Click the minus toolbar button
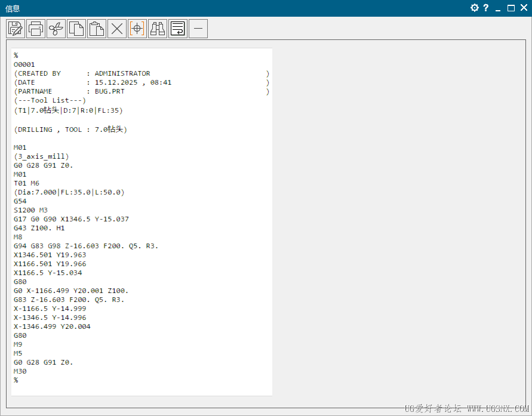 pyautogui.click(x=198, y=29)
